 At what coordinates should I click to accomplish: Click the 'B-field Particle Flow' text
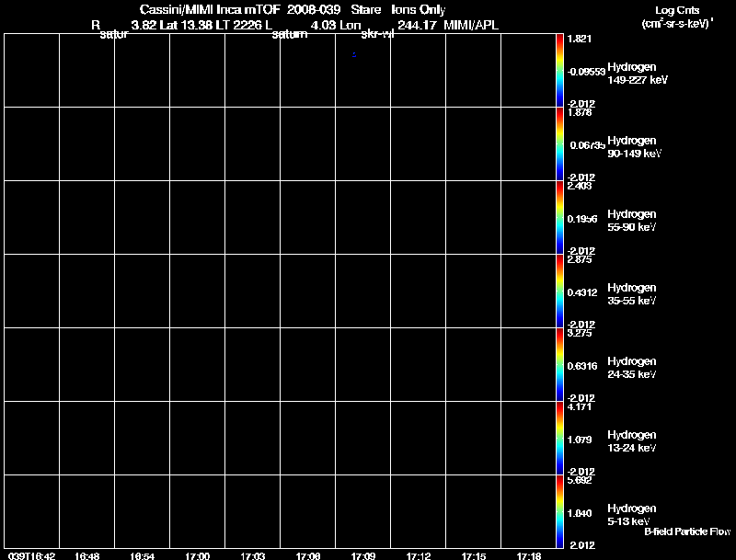click(687, 531)
